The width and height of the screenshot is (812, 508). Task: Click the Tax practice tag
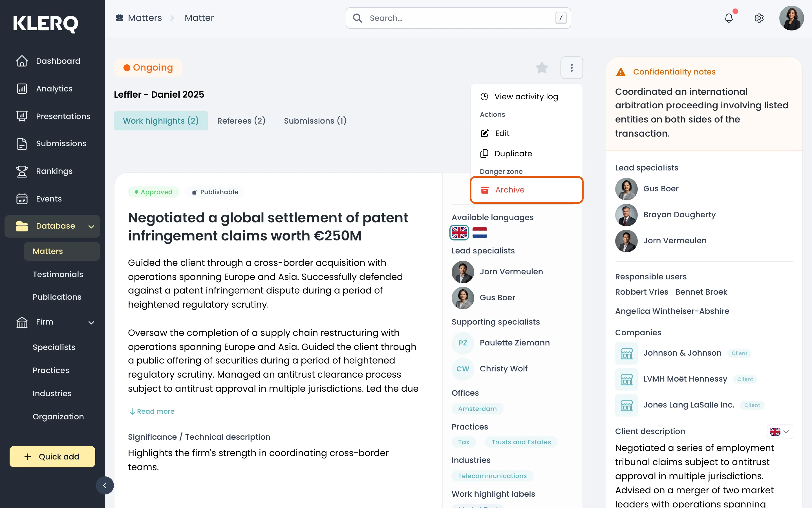[464, 442]
